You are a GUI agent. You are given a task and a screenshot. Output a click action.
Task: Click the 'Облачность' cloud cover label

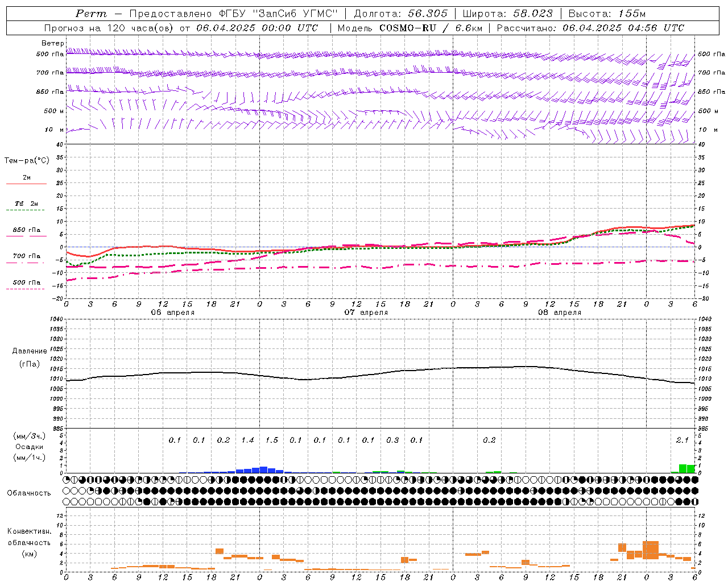29,493
